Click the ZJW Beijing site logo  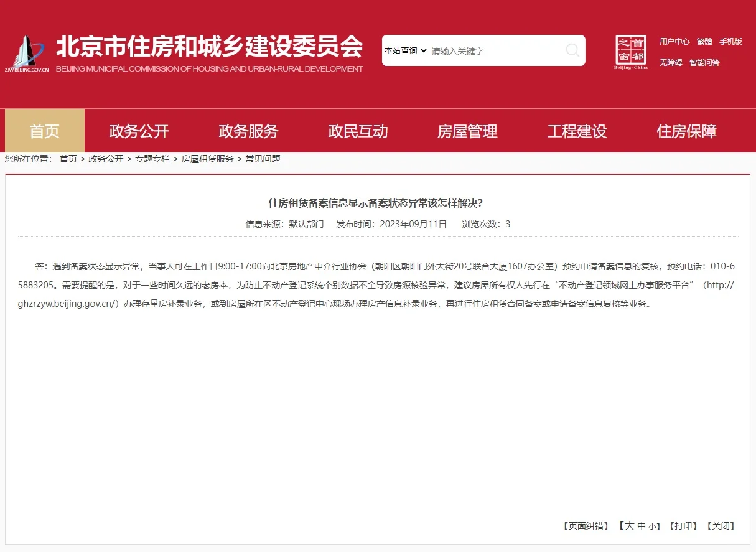27,54
